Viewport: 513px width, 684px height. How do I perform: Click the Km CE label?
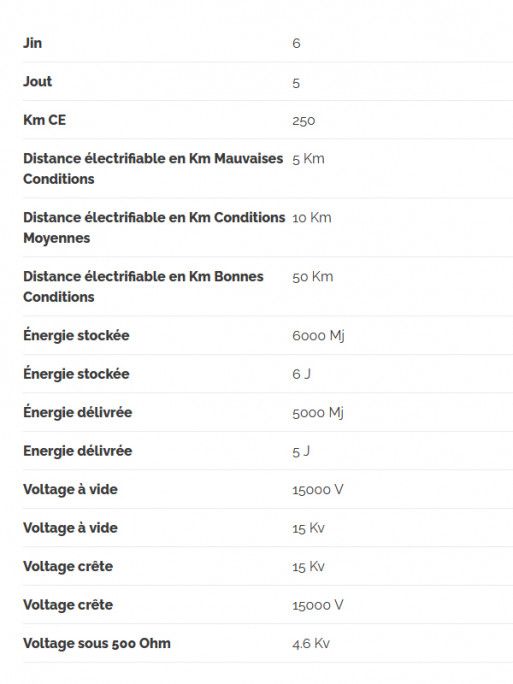[44, 120]
